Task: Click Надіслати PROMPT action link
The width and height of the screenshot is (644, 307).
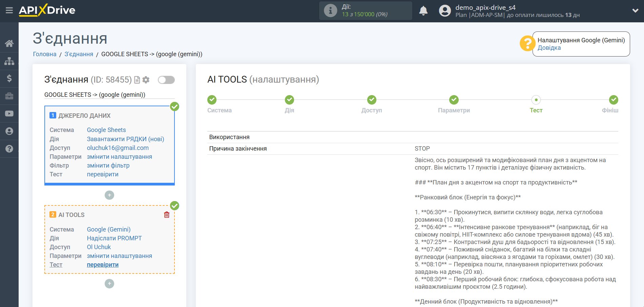Action: (115, 238)
